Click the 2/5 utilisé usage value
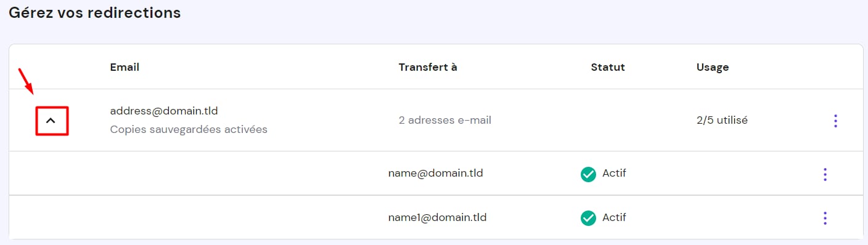The height and width of the screenshot is (245, 868). (x=722, y=120)
